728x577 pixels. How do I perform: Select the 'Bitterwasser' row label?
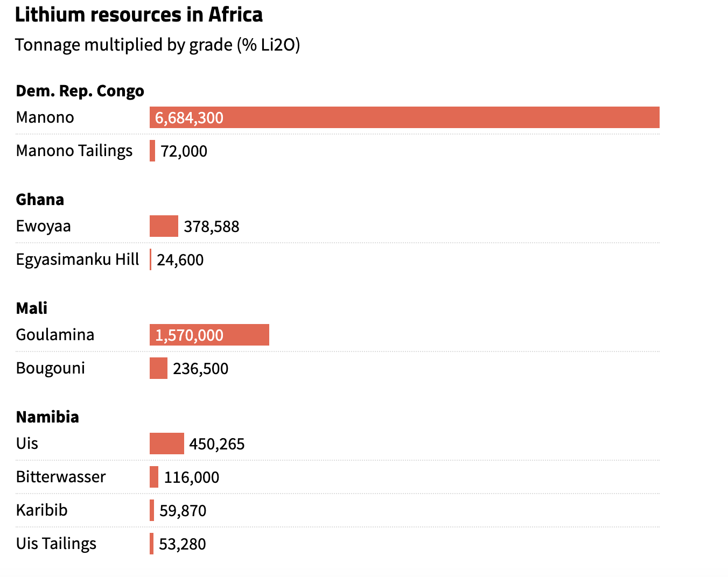[x=61, y=477]
